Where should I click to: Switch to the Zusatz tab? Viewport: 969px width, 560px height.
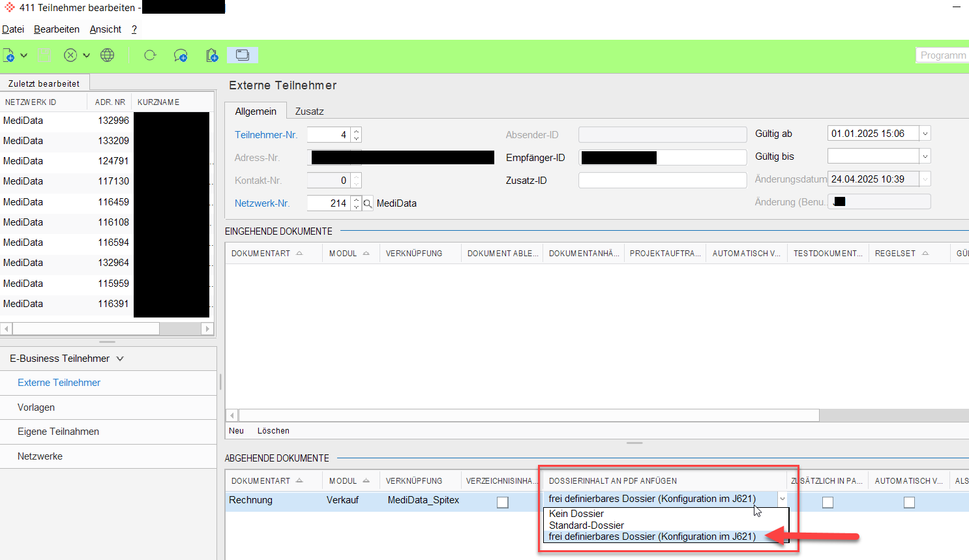point(309,111)
